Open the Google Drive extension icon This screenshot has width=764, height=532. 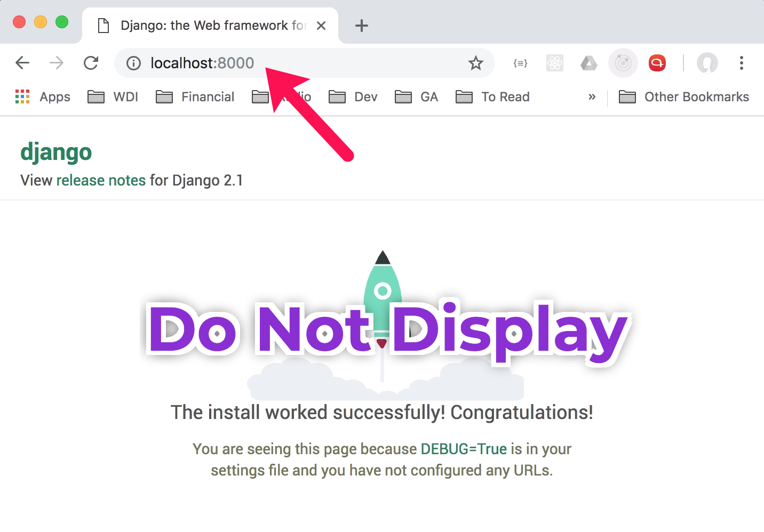click(589, 63)
